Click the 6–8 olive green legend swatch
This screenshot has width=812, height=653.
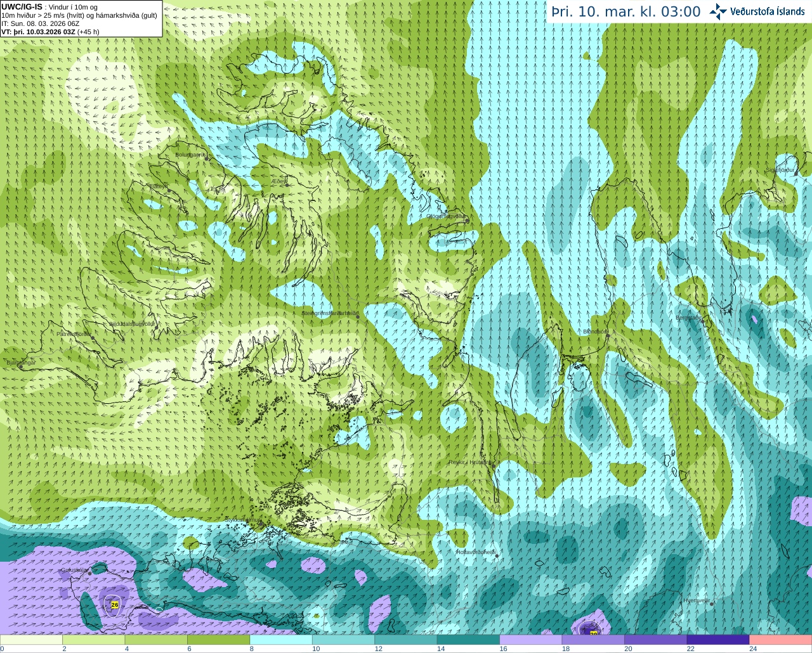tap(219, 640)
